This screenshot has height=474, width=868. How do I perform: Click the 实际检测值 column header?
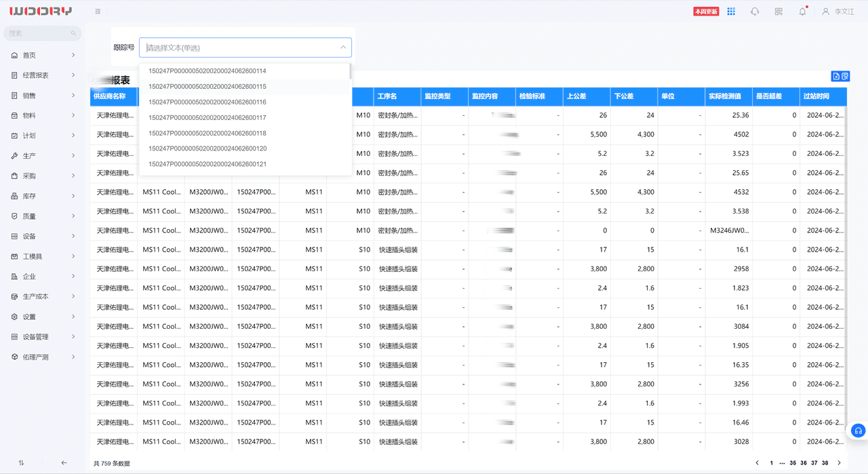(729, 96)
